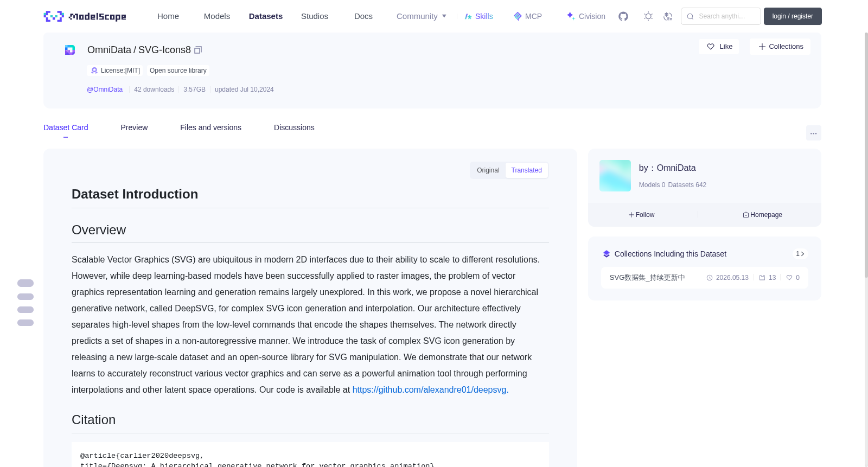Click the 'Citation' heading
Image resolution: width=868 pixels, height=467 pixels.
click(93, 420)
